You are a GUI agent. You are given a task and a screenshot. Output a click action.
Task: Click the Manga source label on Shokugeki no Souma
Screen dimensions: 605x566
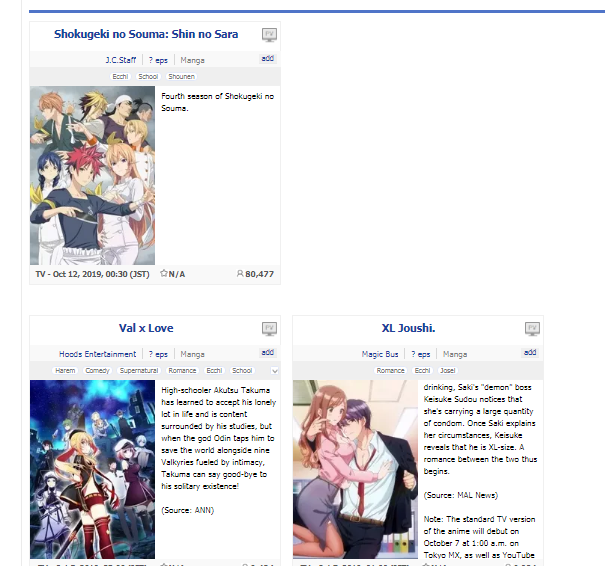coord(193,60)
